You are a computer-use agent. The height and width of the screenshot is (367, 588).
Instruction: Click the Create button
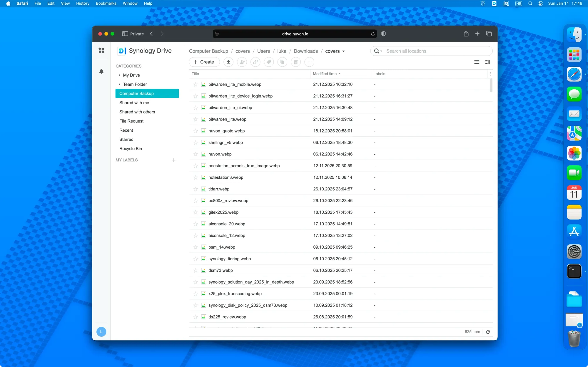click(x=204, y=62)
